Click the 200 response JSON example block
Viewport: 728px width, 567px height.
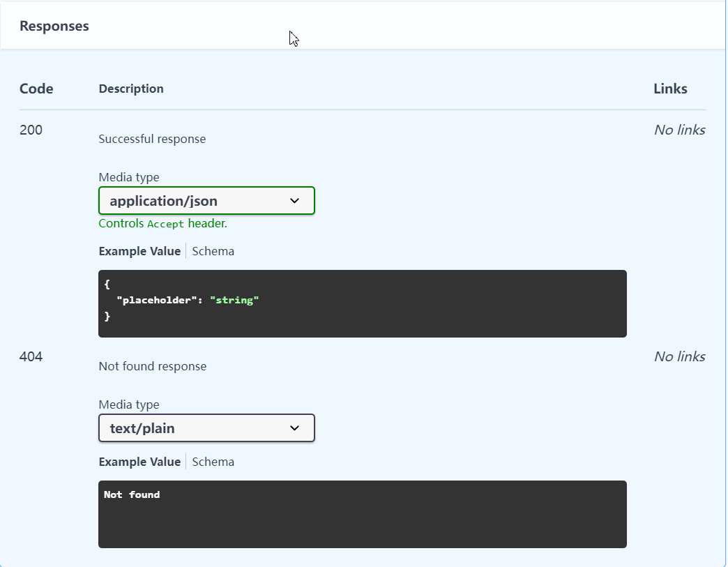coord(363,303)
